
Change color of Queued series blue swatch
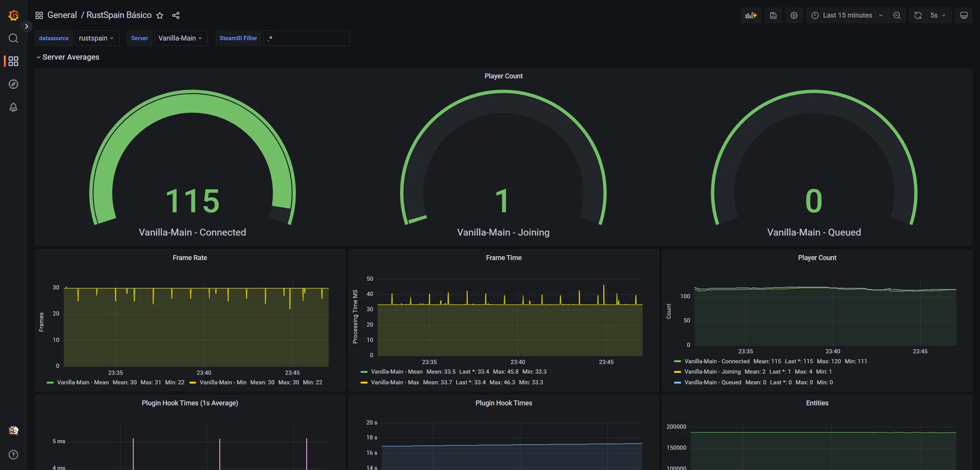(x=677, y=382)
